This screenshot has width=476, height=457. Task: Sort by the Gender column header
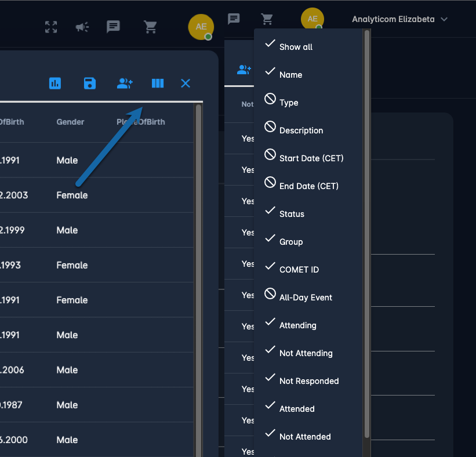pos(70,122)
